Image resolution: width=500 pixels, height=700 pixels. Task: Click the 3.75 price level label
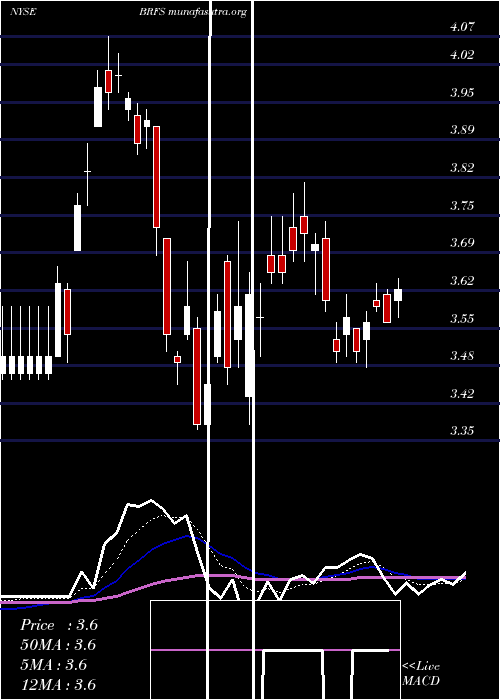(x=462, y=206)
